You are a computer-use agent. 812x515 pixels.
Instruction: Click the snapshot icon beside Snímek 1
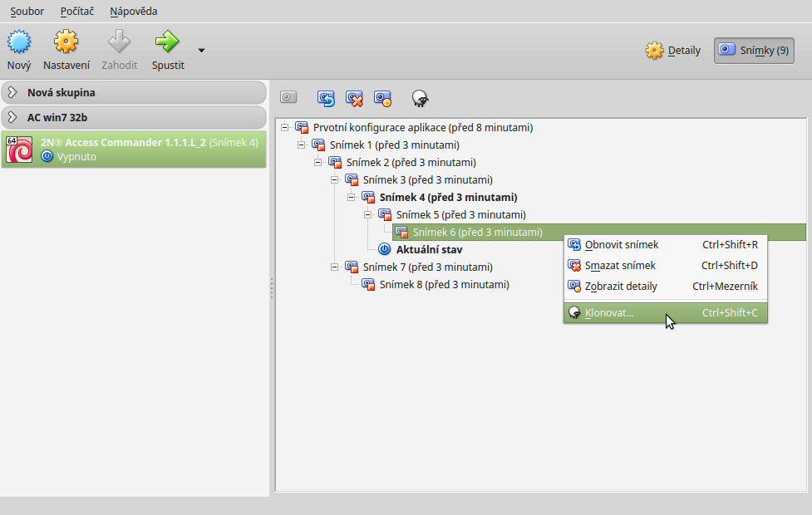(318, 145)
